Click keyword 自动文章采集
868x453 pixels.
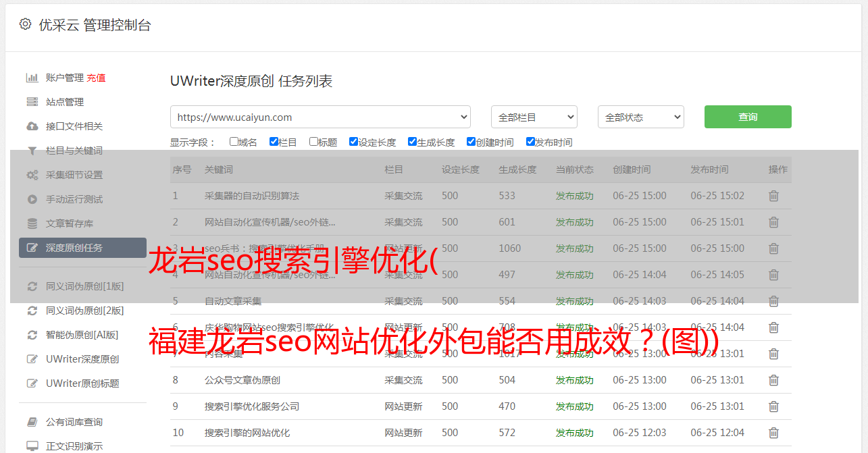point(233,301)
